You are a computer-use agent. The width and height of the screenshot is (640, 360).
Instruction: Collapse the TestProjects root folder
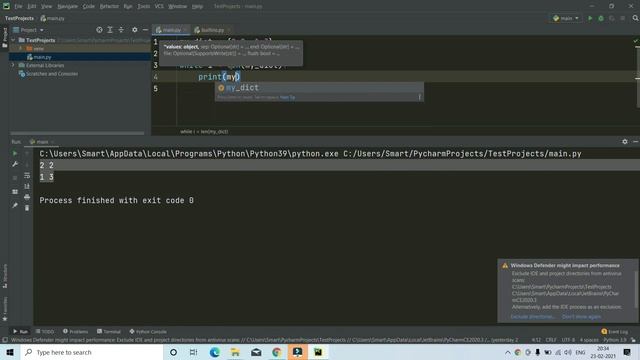click(13, 40)
